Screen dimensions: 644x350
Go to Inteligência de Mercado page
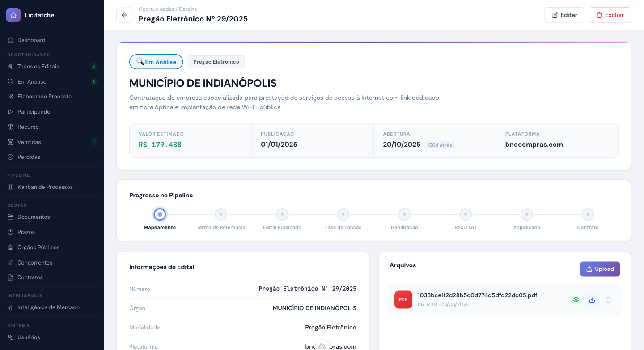(x=48, y=307)
